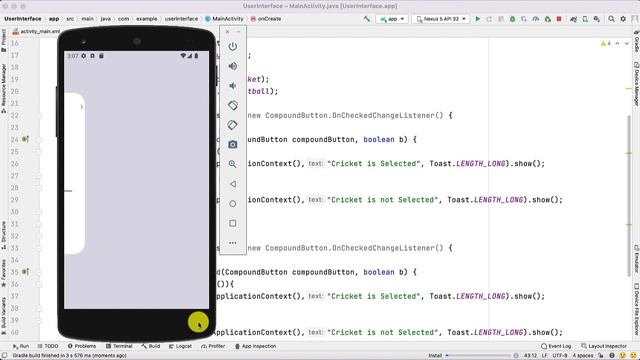Open the Layout Inspector
640x360 pixels.
[604, 346]
